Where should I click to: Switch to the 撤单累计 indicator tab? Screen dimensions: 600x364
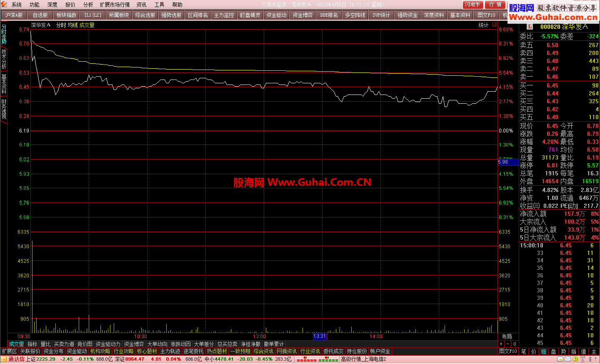tap(274, 344)
